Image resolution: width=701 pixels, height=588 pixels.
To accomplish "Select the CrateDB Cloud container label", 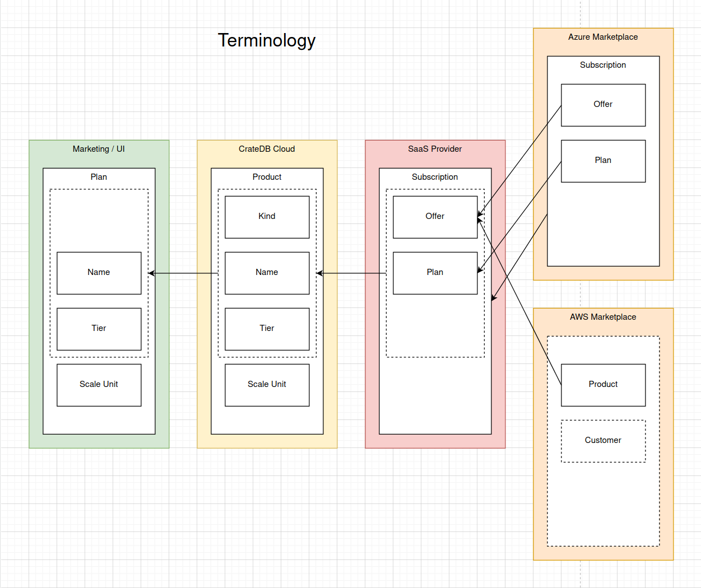I will click(x=267, y=149).
